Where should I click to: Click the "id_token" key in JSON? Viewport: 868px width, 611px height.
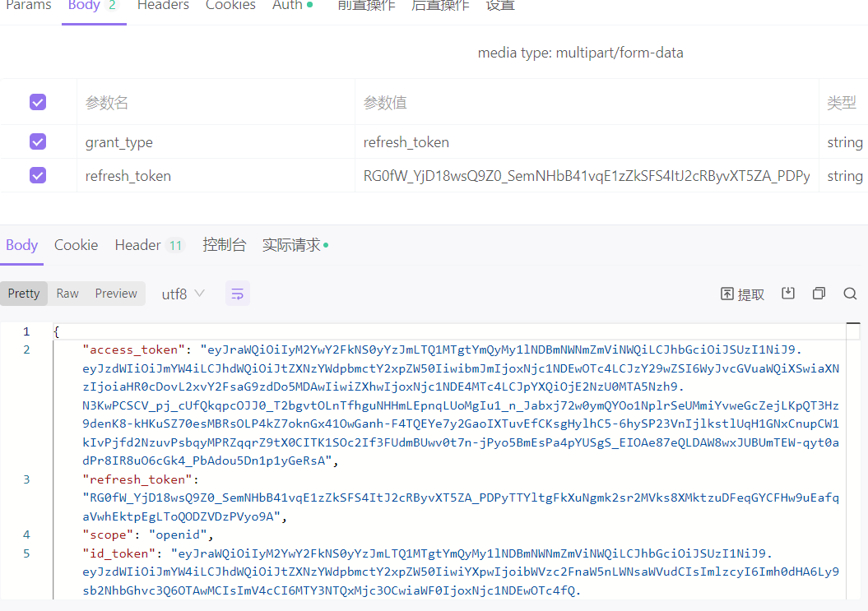coord(119,553)
